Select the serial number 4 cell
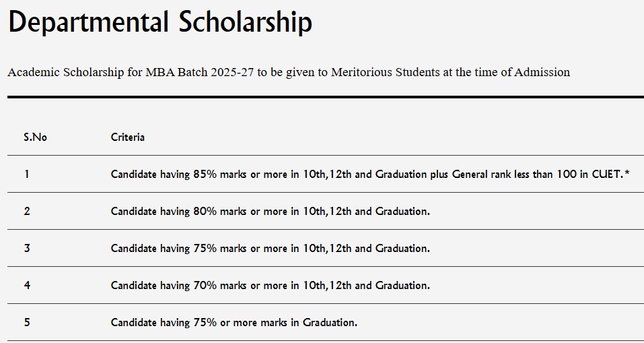 [27, 285]
